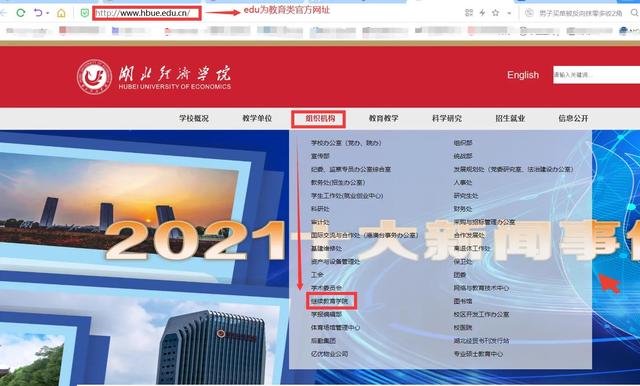
Task: Select 工会 in the dropdown
Action: pos(317,275)
